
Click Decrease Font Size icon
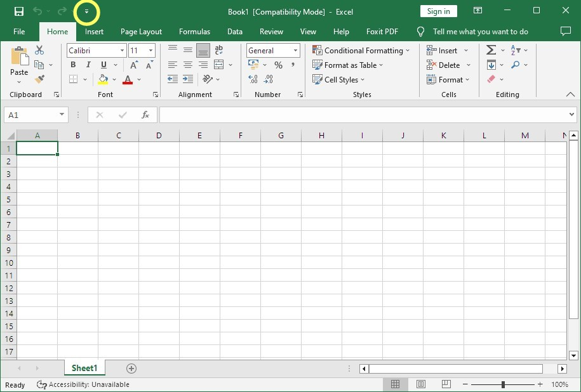coord(149,65)
